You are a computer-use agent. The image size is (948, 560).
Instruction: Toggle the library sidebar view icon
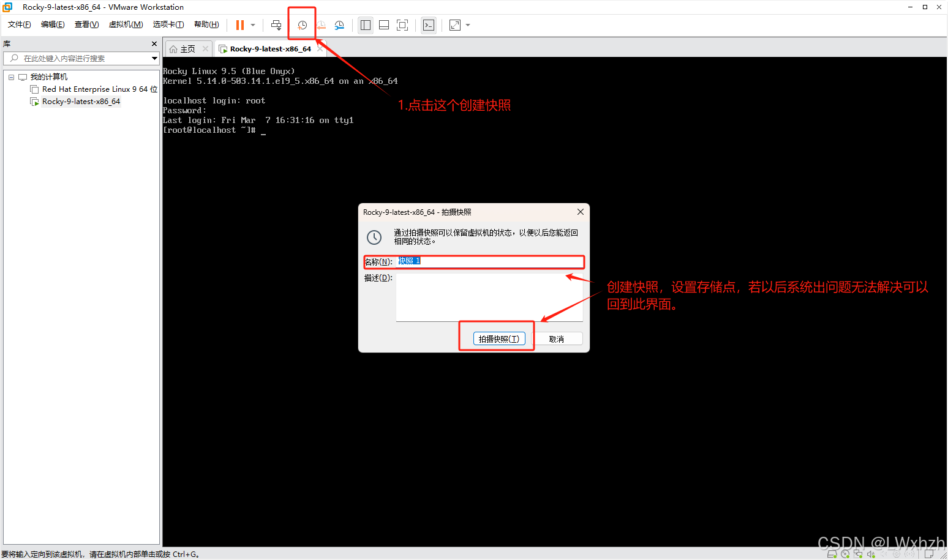[x=366, y=25]
